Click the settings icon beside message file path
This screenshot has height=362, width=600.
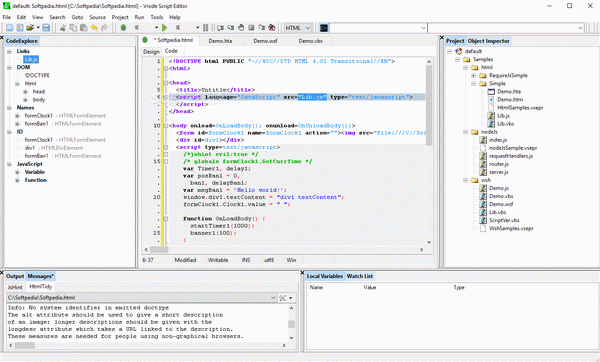[282, 298]
